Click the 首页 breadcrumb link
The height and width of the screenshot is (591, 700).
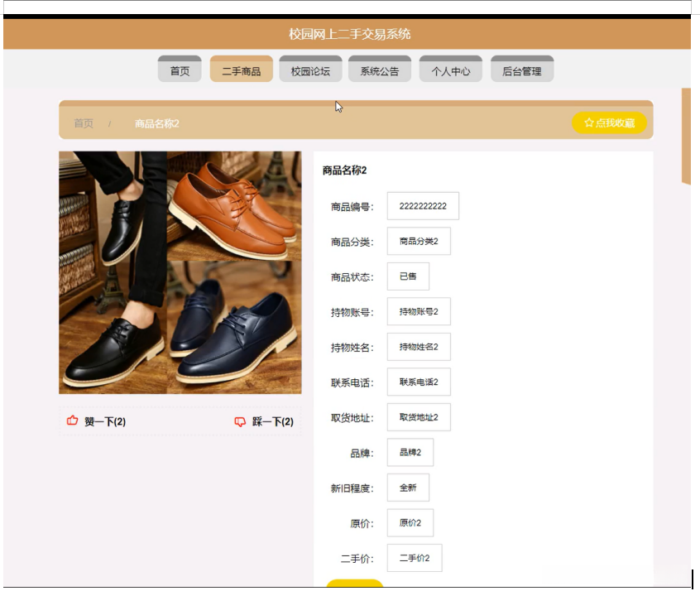(x=84, y=123)
